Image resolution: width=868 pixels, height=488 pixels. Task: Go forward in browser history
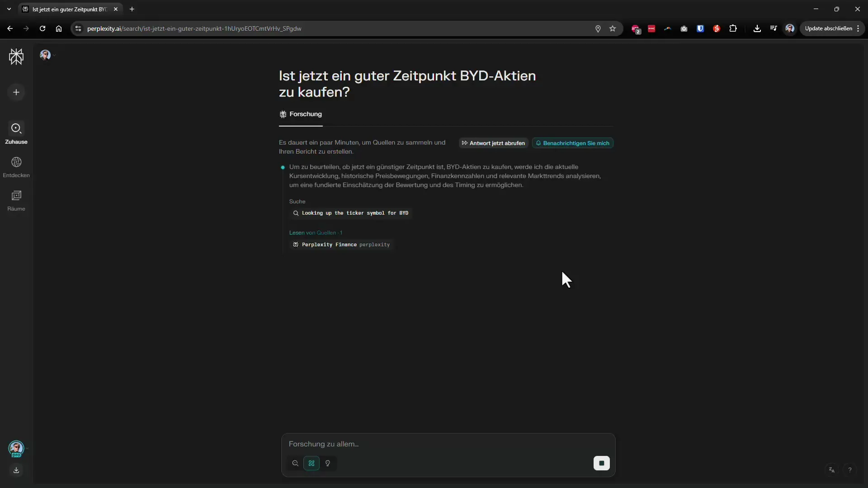26,28
